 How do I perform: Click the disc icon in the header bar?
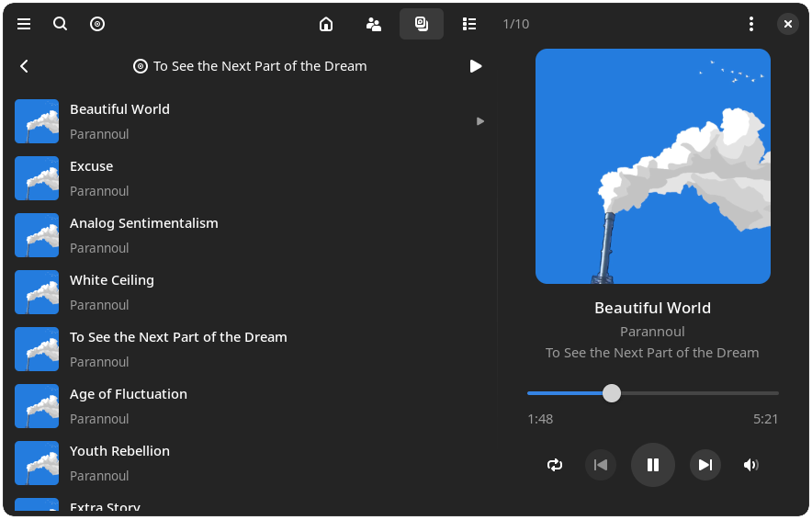97,24
